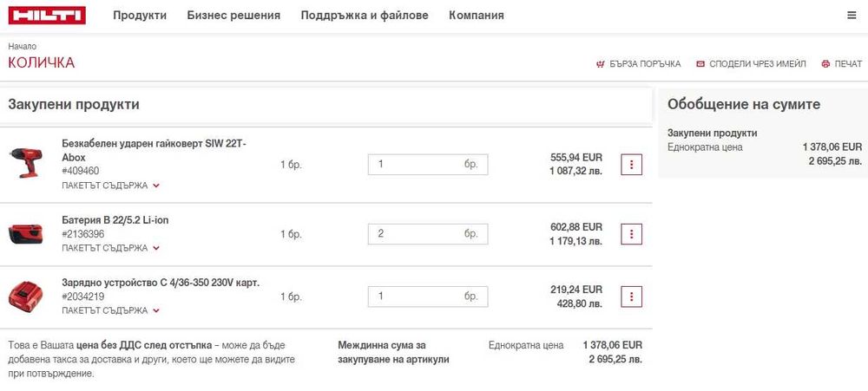Viewport: 868px width, 391px height.
Task: Click the charger product thumbnail
Action: click(x=25, y=297)
